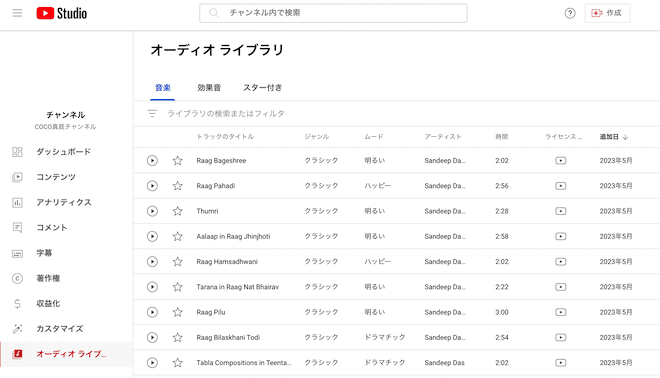
Task: Play the Raag Pahadi track
Action: pos(152,186)
